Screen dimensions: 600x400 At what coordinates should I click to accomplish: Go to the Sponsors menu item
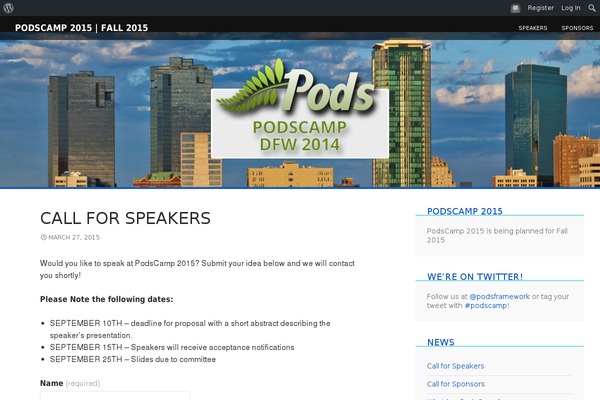577,28
